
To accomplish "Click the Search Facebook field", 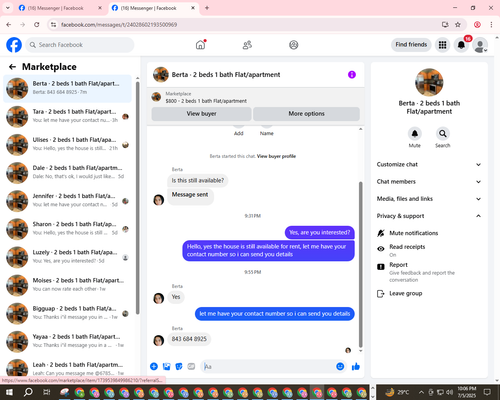I will tap(80, 45).
